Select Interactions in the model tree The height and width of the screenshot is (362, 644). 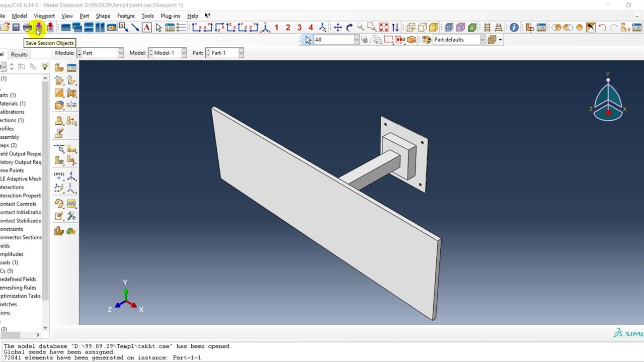[12, 187]
